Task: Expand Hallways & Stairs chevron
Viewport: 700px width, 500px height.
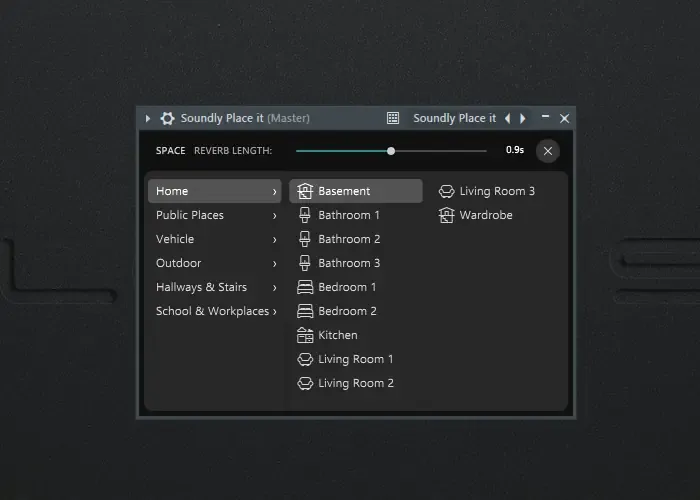Action: (x=275, y=288)
